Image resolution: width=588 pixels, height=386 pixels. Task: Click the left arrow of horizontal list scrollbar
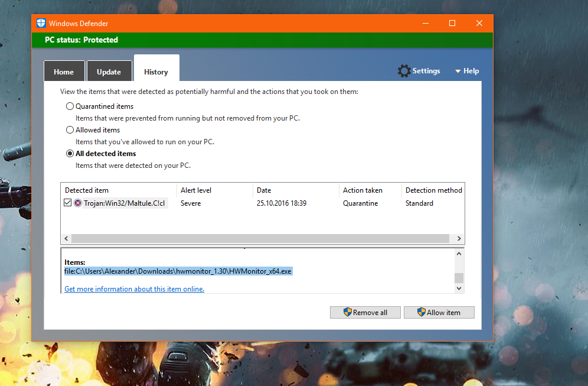(x=66, y=239)
